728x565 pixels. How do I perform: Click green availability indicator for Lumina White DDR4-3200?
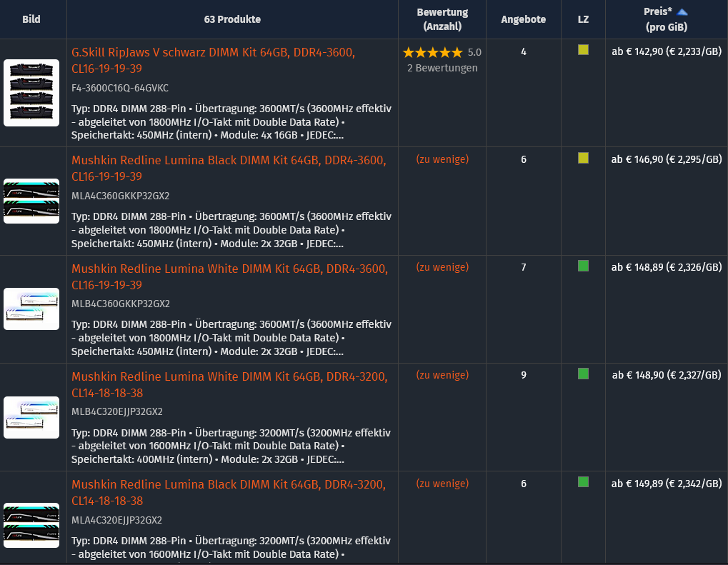click(583, 374)
